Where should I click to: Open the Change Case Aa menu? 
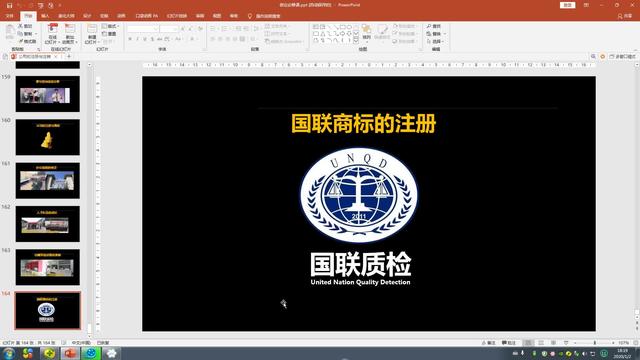tap(178, 39)
